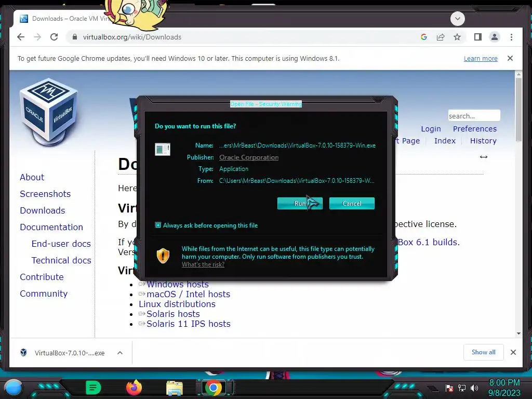Open File Explorer from the taskbar
Screen dimensions: 532x399
175,388
